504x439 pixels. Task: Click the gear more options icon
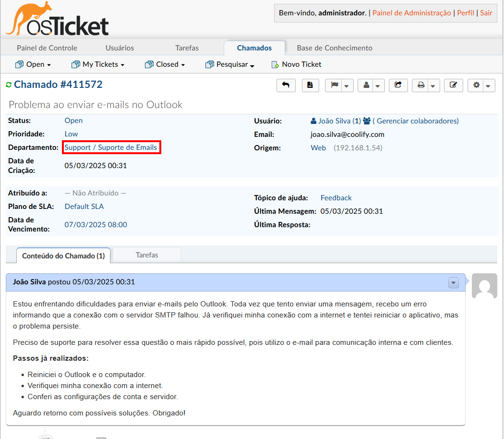[476, 85]
